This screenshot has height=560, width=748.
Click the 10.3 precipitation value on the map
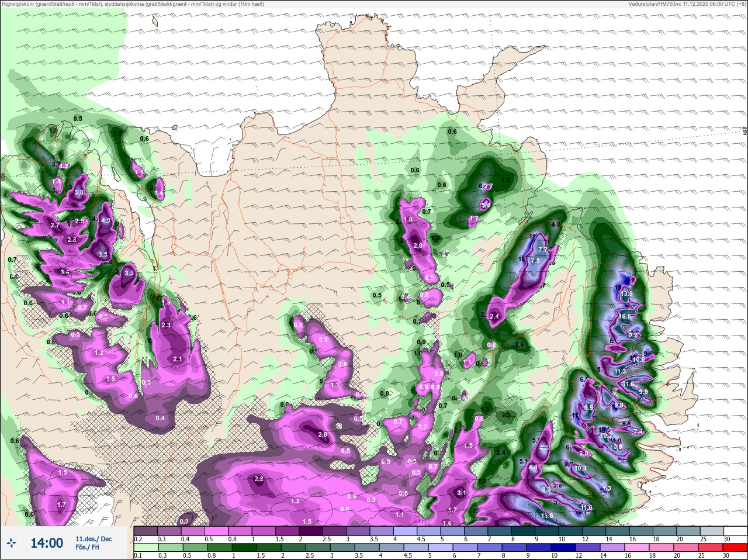(x=580, y=468)
